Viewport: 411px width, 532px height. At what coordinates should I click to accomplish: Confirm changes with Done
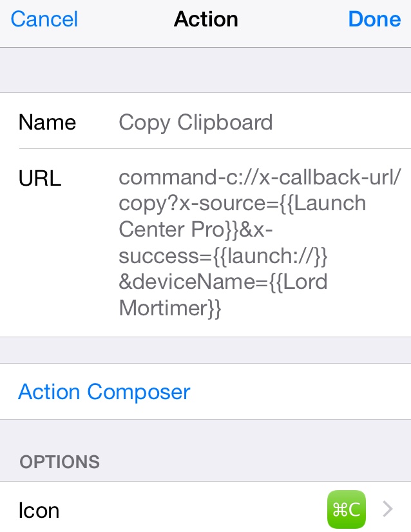pyautogui.click(x=374, y=19)
